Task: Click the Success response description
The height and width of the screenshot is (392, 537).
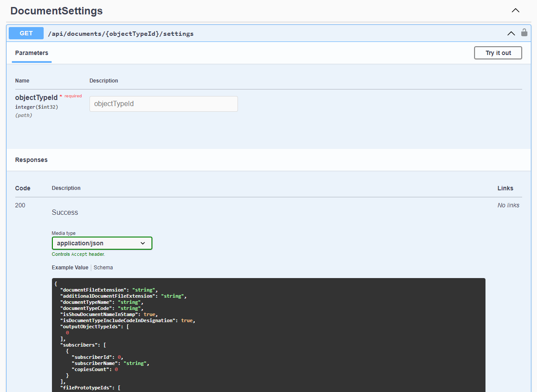Action: click(65, 213)
